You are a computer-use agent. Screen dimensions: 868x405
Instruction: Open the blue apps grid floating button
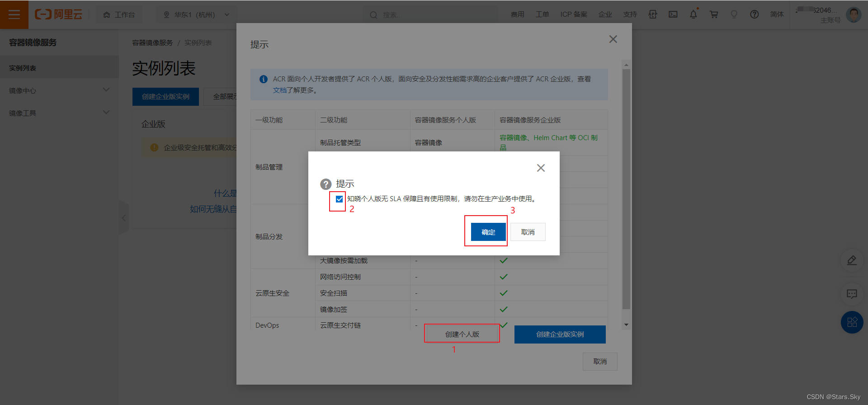coord(852,322)
